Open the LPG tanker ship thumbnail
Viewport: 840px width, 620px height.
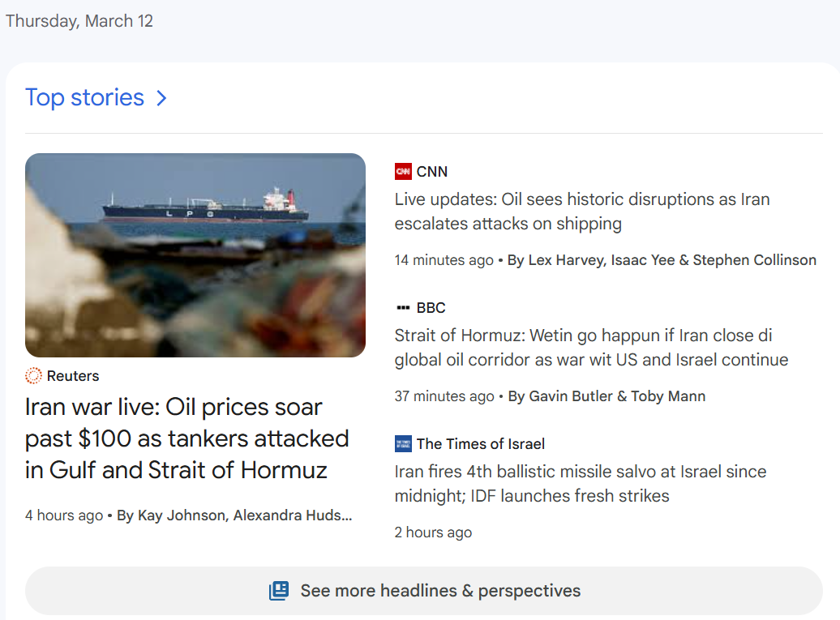[x=195, y=255]
